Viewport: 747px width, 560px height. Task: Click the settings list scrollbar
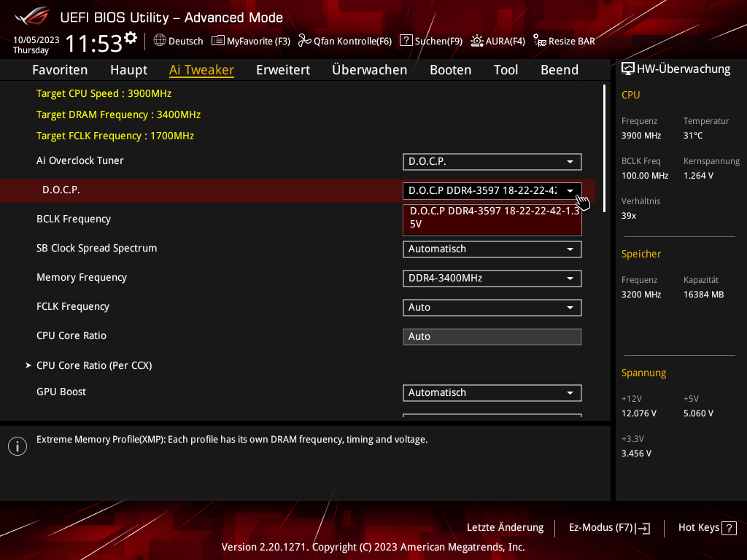point(604,149)
